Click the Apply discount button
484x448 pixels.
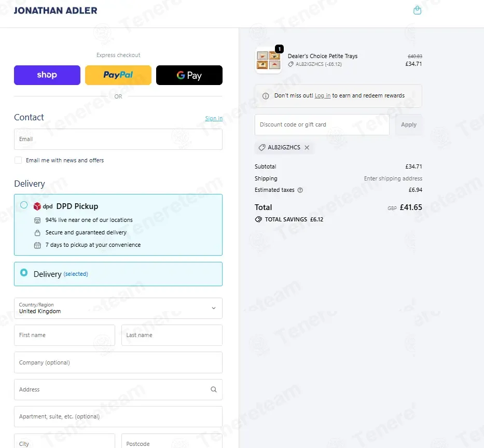[x=409, y=124]
